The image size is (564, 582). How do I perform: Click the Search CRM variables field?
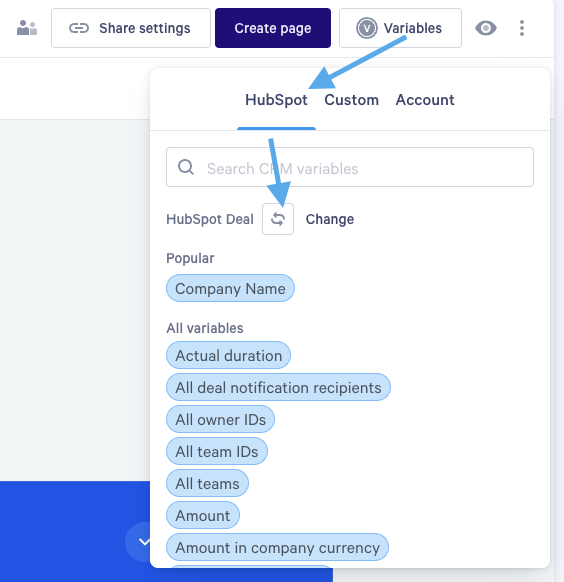pyautogui.click(x=350, y=167)
